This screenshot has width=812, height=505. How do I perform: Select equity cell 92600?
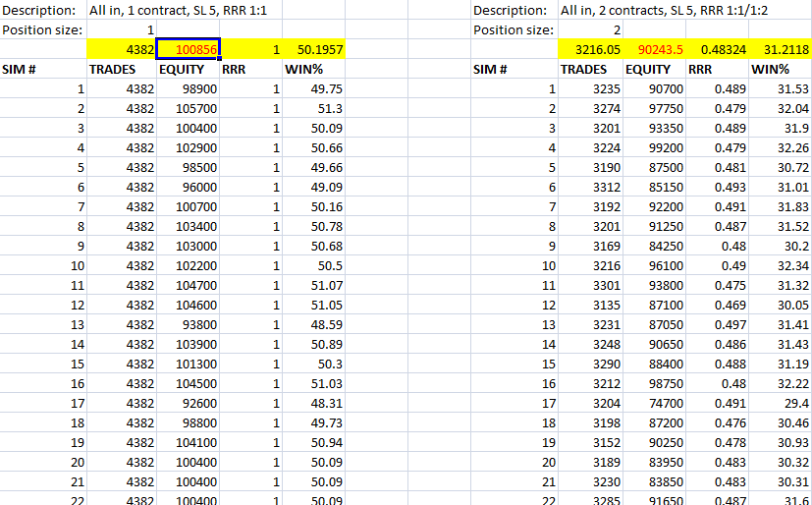point(188,404)
